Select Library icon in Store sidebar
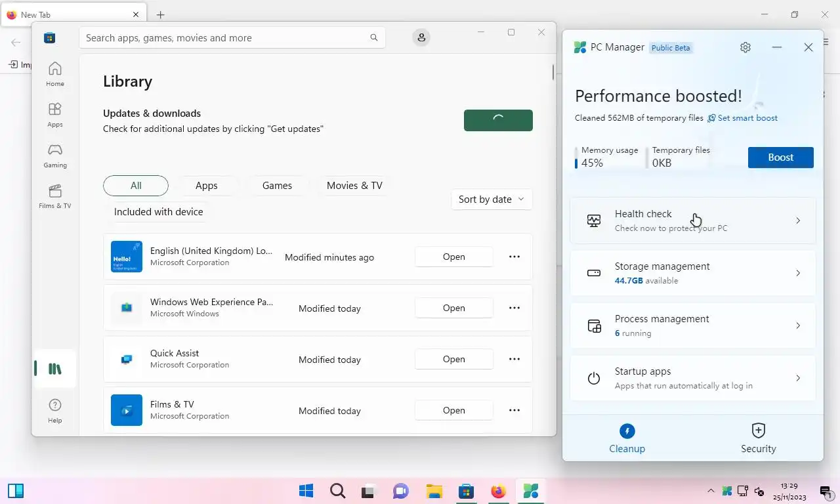 click(x=55, y=369)
